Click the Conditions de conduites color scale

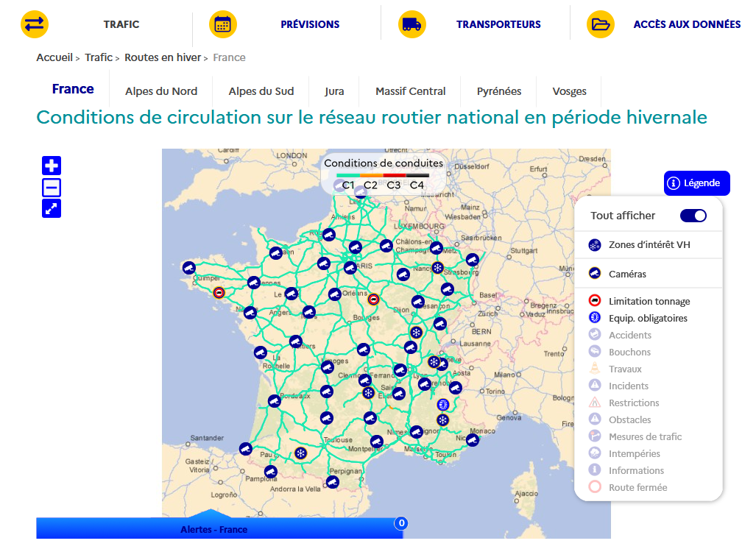click(383, 175)
